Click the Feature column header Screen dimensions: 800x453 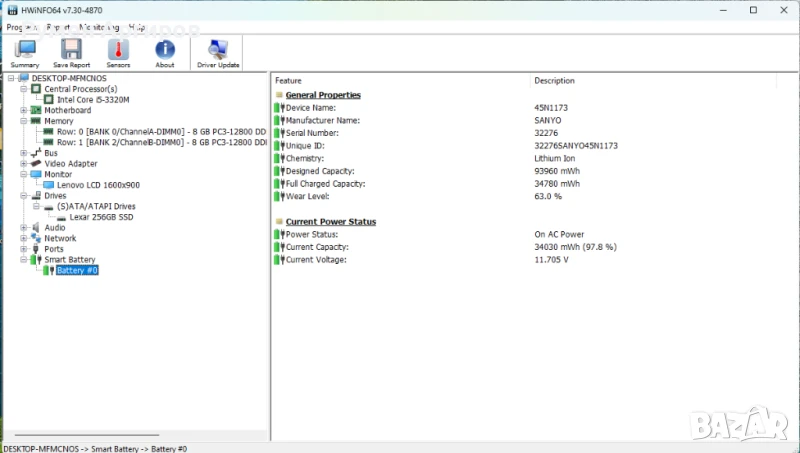pyautogui.click(x=289, y=80)
